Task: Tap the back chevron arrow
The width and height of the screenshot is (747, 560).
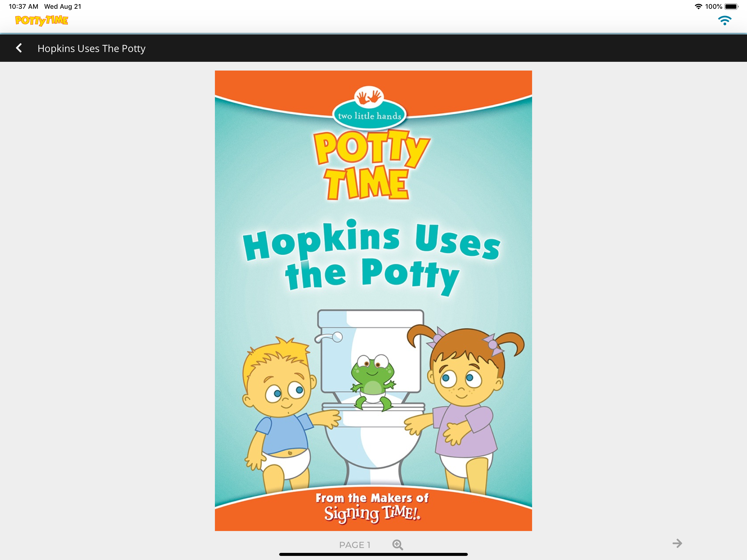Action: [19, 48]
